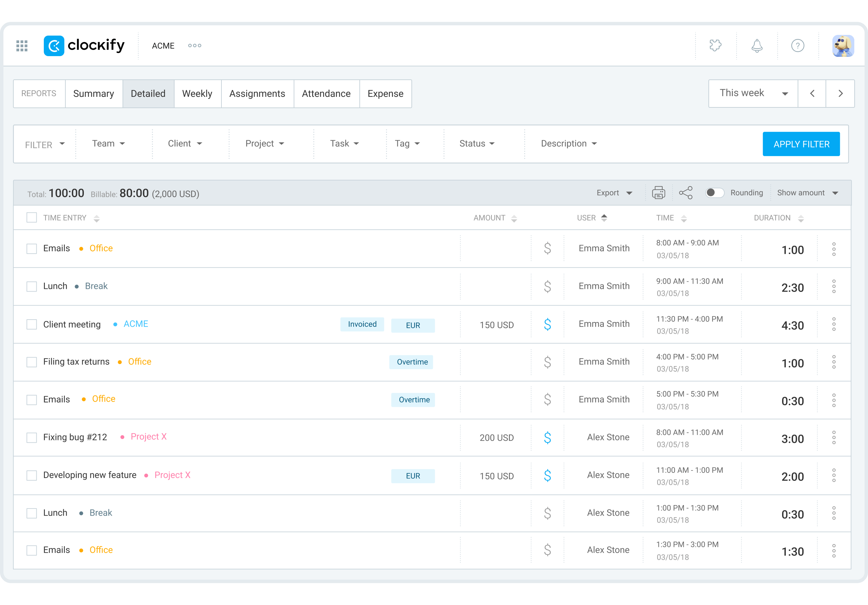Print the report using the printer icon
This screenshot has width=868, height=605.
point(659,193)
